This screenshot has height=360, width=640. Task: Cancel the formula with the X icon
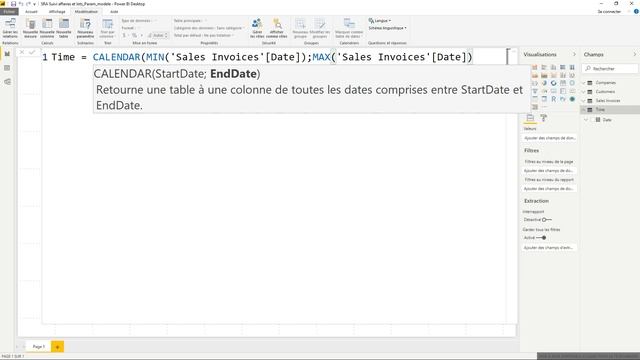(x=22, y=52)
